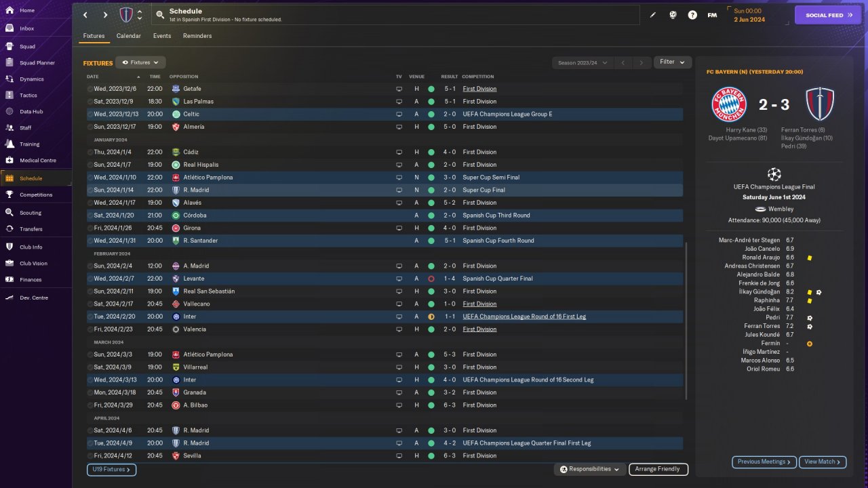Open the Home section icon in sidebar
Screen dimensions: 868x488
[9, 11]
